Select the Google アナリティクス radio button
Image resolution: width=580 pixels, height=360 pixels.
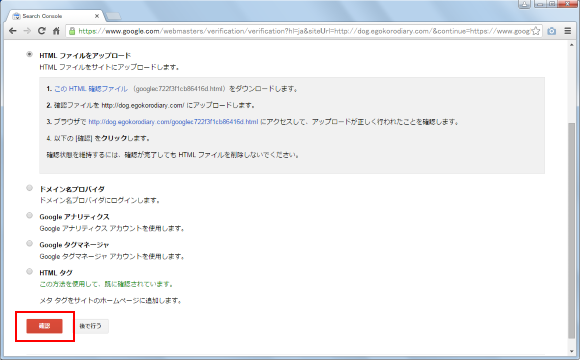click(29, 215)
